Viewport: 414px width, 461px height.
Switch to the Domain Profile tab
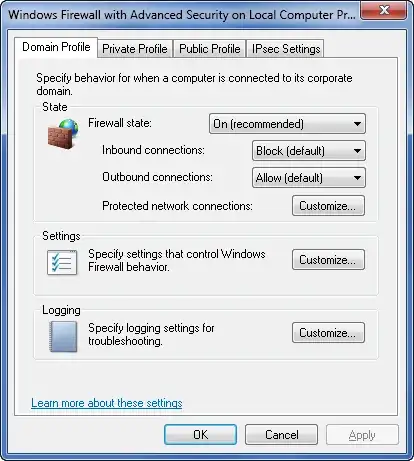coord(56,47)
